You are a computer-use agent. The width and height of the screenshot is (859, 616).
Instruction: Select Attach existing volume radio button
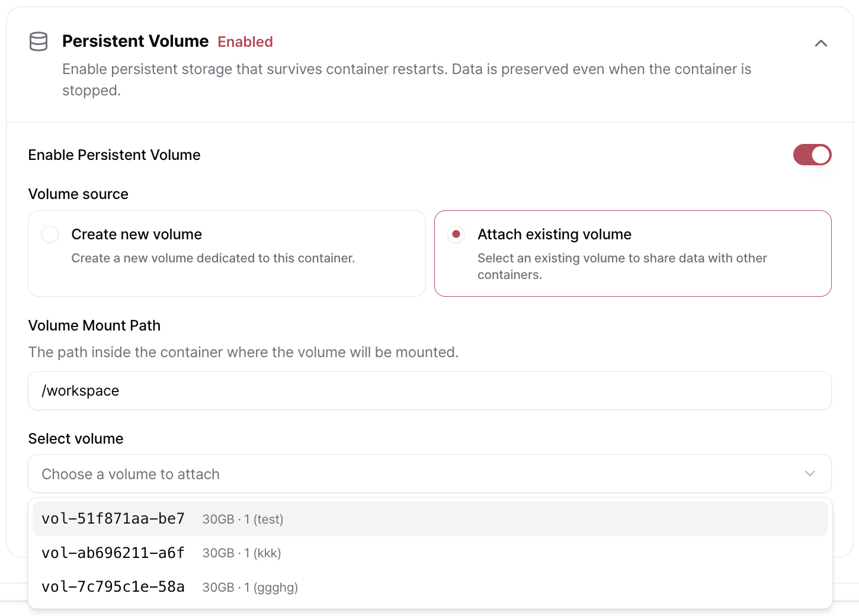(456, 234)
